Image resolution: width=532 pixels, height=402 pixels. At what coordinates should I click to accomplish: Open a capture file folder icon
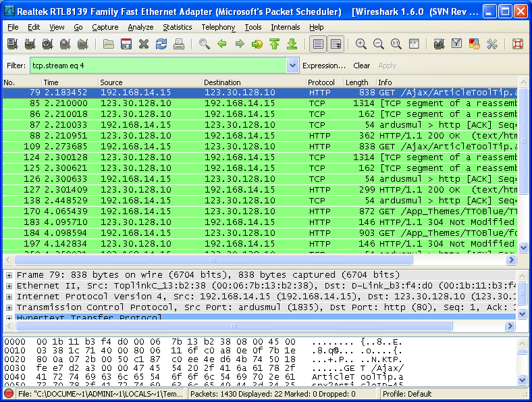[108, 44]
